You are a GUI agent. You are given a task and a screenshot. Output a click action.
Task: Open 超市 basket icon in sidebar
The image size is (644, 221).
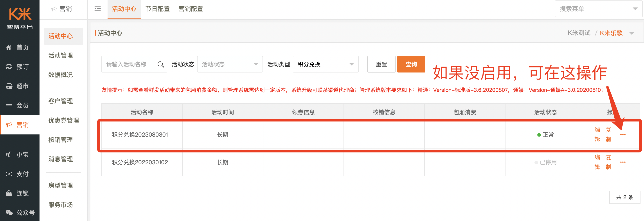(x=9, y=86)
